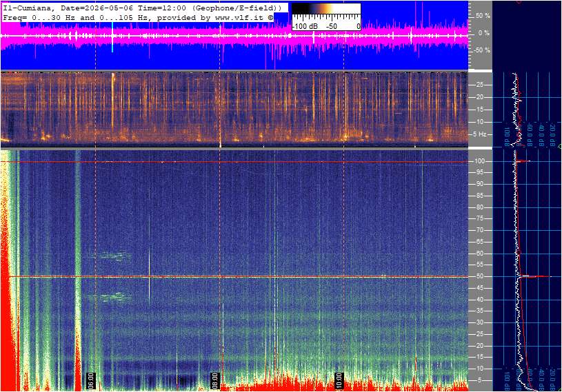This screenshot has height=392, width=562.
Task: Click the 40 Hz tick label on E-field axis
Action: coord(479,300)
